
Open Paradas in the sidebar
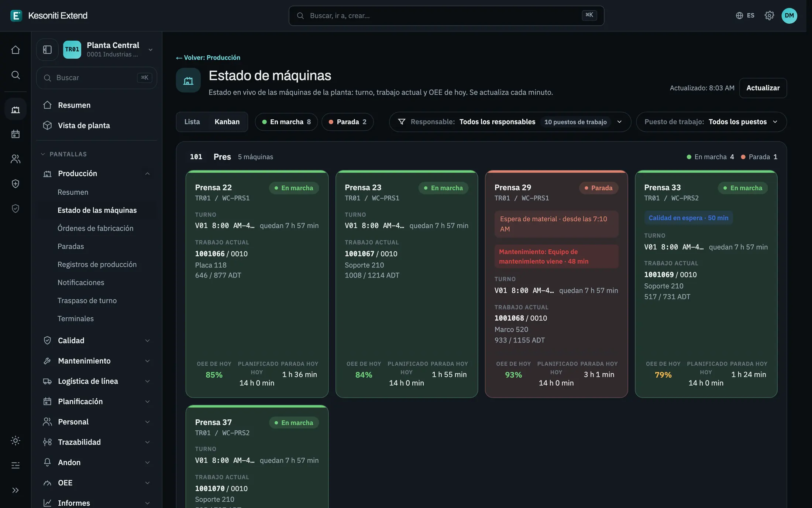pos(70,246)
